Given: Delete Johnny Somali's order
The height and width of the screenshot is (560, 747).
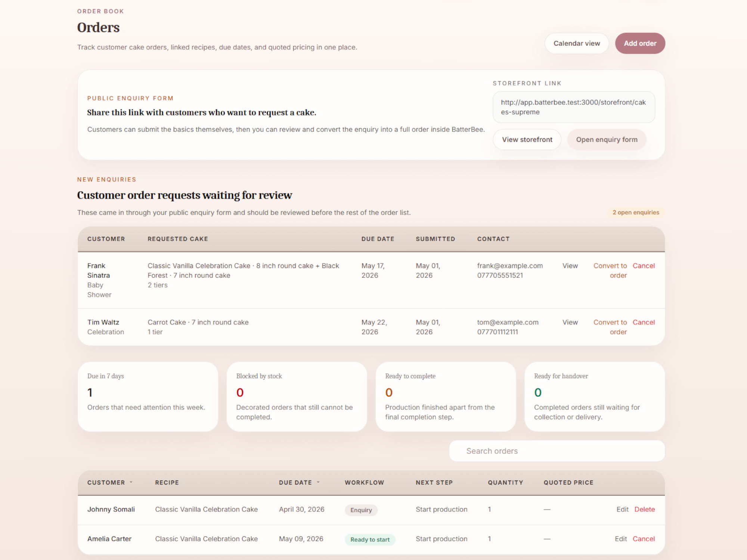Looking at the screenshot, I should [x=644, y=509].
